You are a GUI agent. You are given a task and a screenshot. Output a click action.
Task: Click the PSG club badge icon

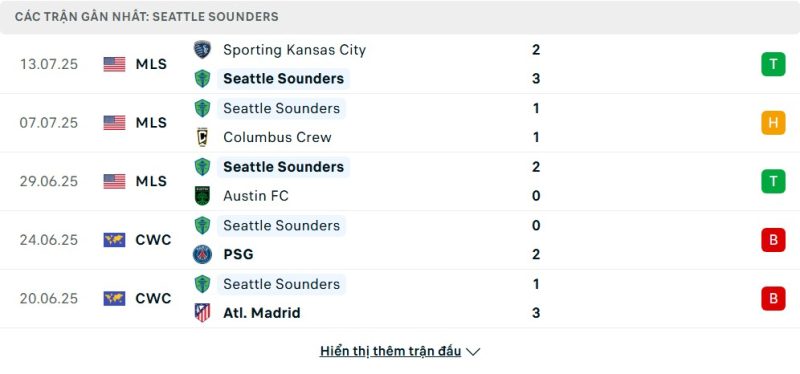pyautogui.click(x=203, y=254)
